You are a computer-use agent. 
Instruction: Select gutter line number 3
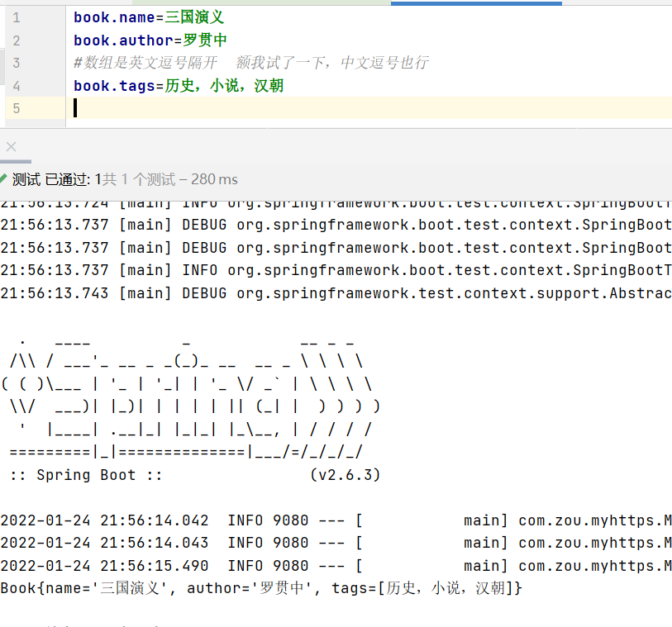tap(17, 63)
